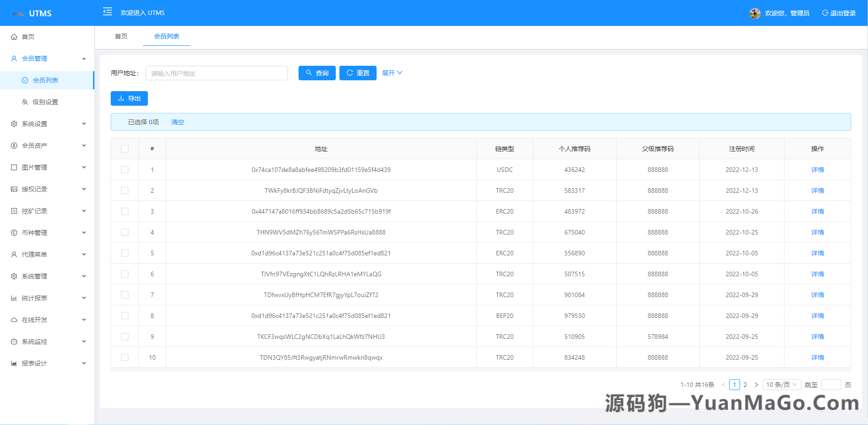Click the collapse-sidebar hamburger icon

click(107, 11)
